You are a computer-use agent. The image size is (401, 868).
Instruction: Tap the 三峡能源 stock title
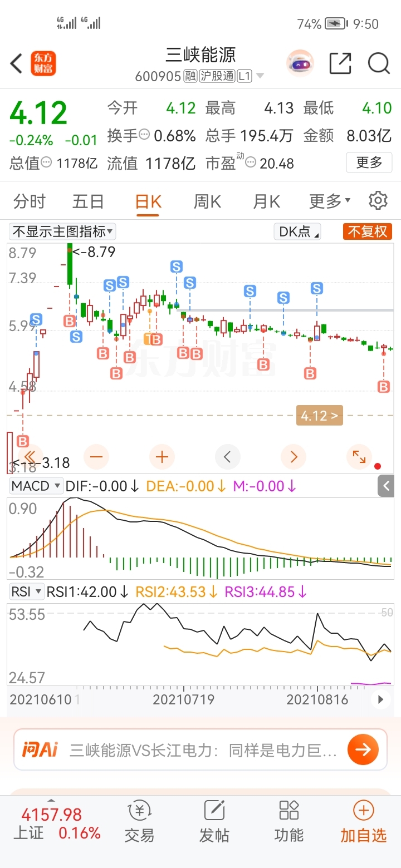(x=200, y=55)
